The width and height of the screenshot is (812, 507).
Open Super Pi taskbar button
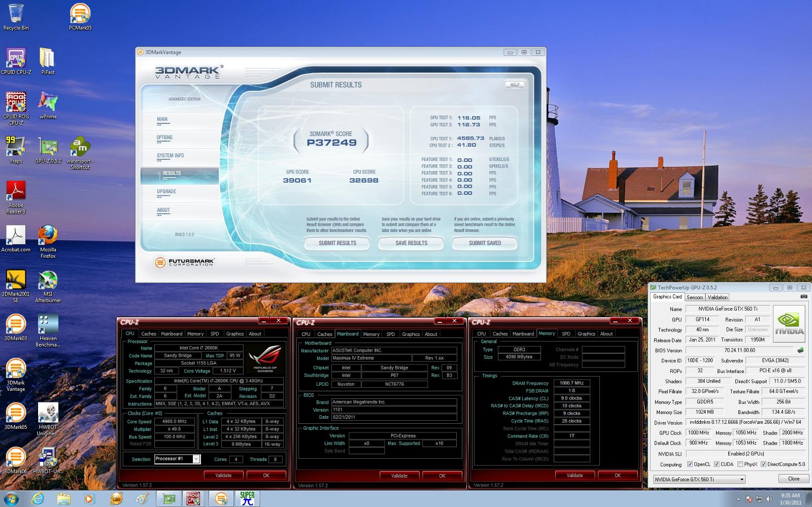pos(247,498)
